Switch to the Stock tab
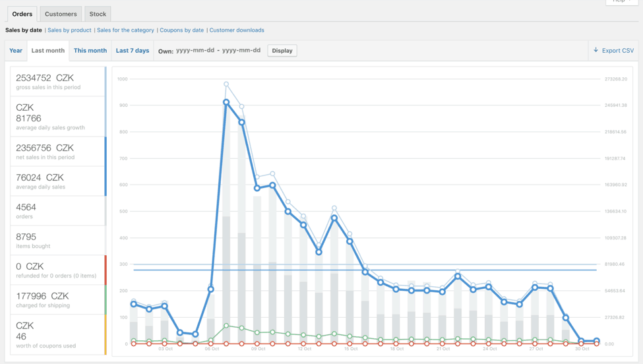Viewport: 643px width, 364px height. 98,14
